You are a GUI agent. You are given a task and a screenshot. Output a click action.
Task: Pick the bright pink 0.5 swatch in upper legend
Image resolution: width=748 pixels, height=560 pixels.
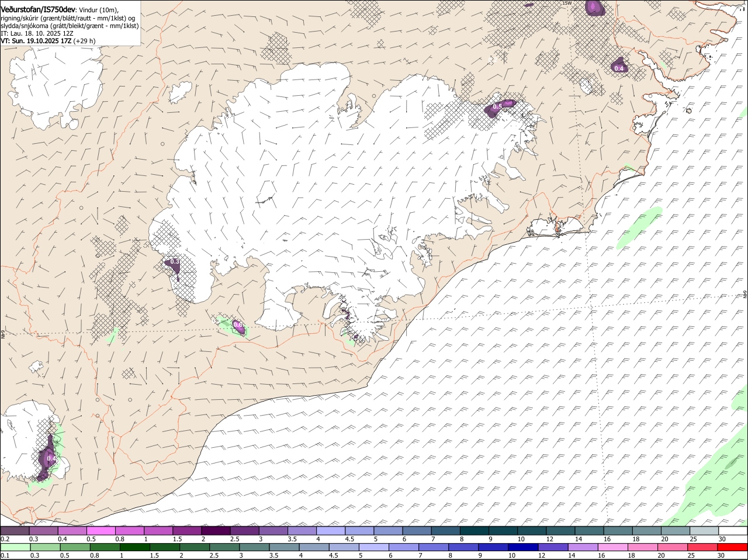click(x=101, y=531)
